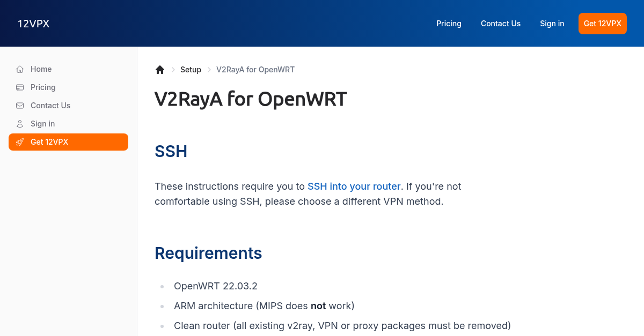Select Pricing from the sidebar menu
The image size is (644, 336).
click(x=42, y=87)
